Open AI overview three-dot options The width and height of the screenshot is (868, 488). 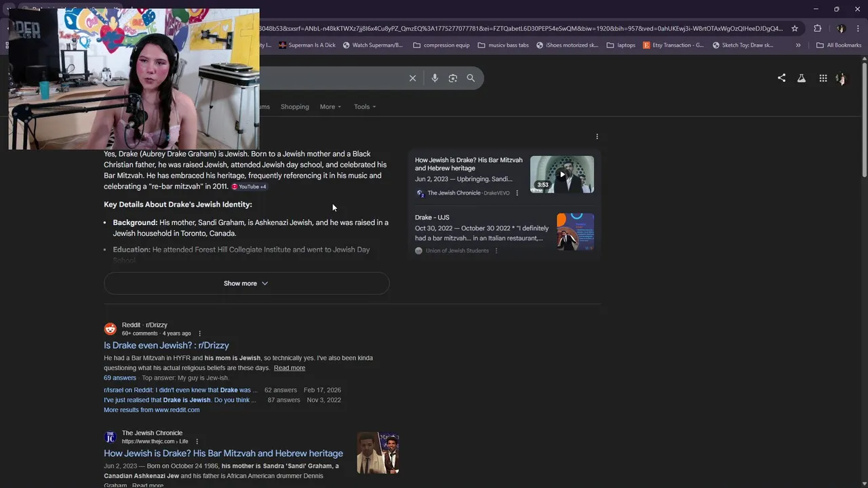(597, 136)
